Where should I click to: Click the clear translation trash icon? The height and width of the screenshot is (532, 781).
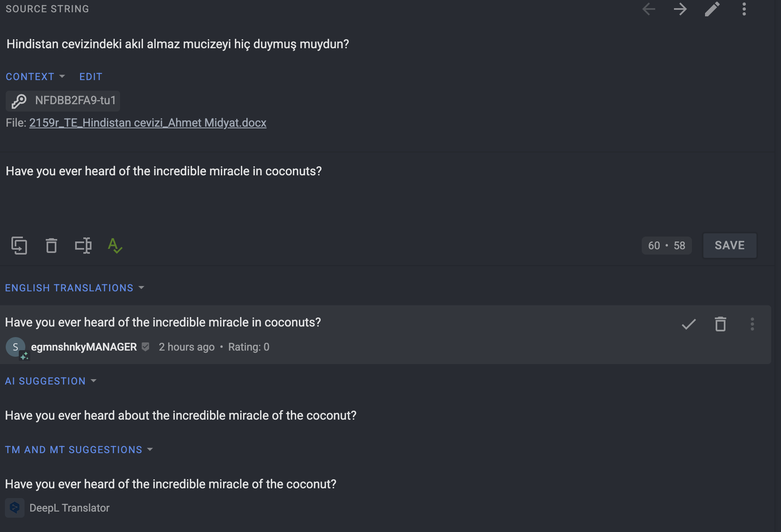tap(51, 246)
